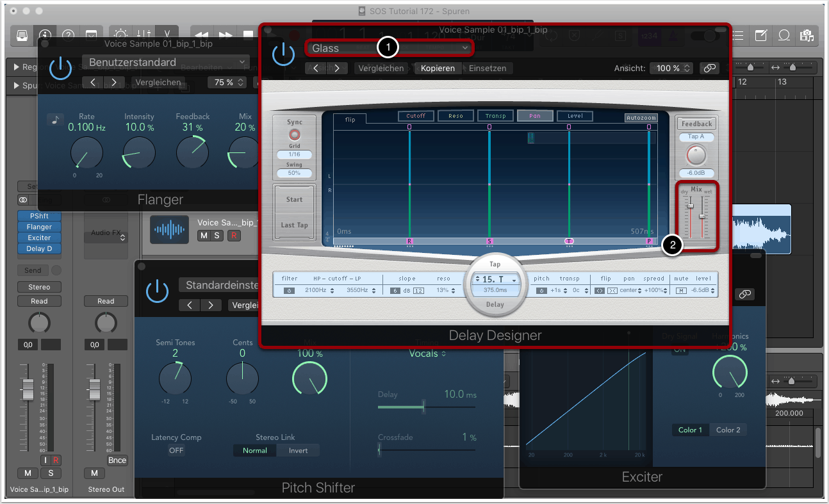Toggle the Sync button in Delay Designer

click(295, 134)
